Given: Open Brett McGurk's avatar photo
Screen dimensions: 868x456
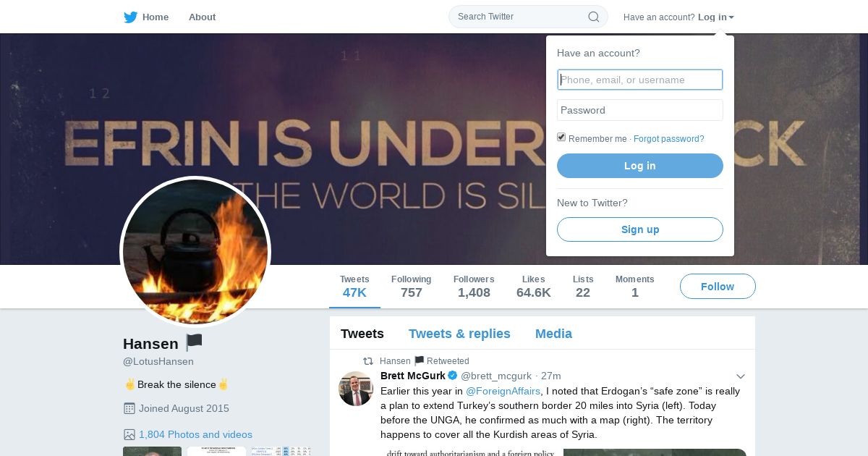Looking at the screenshot, I should 356,389.
